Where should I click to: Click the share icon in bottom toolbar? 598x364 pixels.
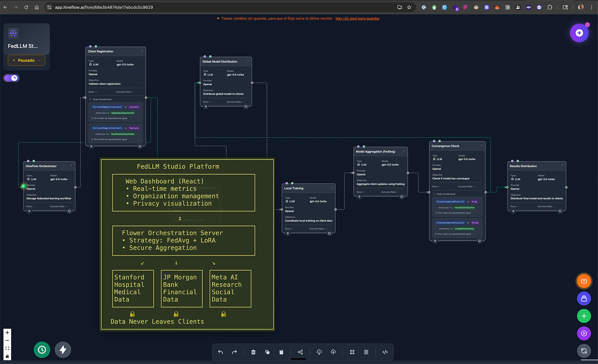tap(300, 352)
